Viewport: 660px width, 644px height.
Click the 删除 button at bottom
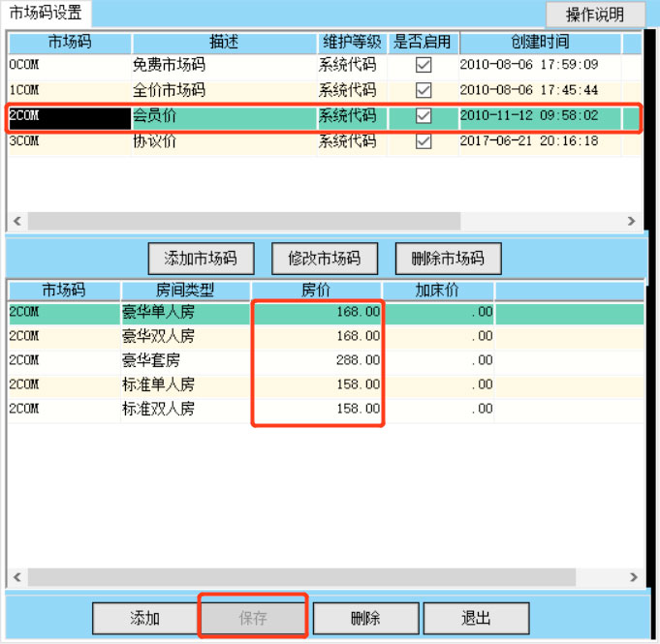tap(365, 618)
